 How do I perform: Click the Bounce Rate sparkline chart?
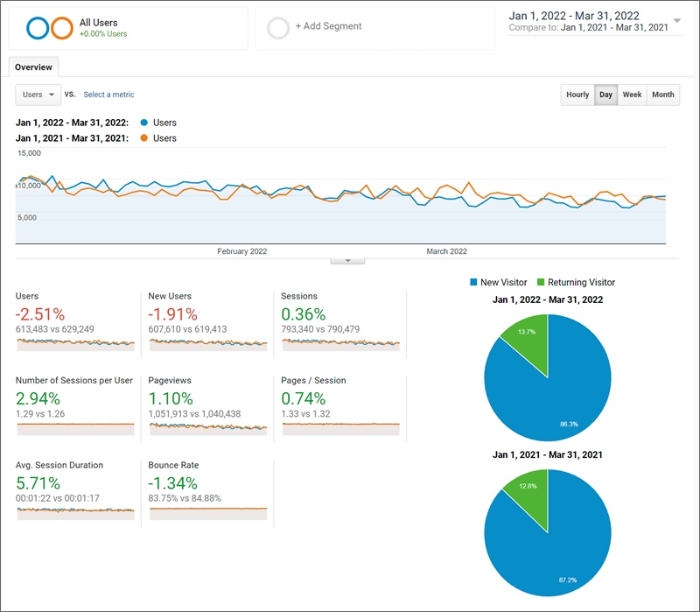(x=208, y=513)
